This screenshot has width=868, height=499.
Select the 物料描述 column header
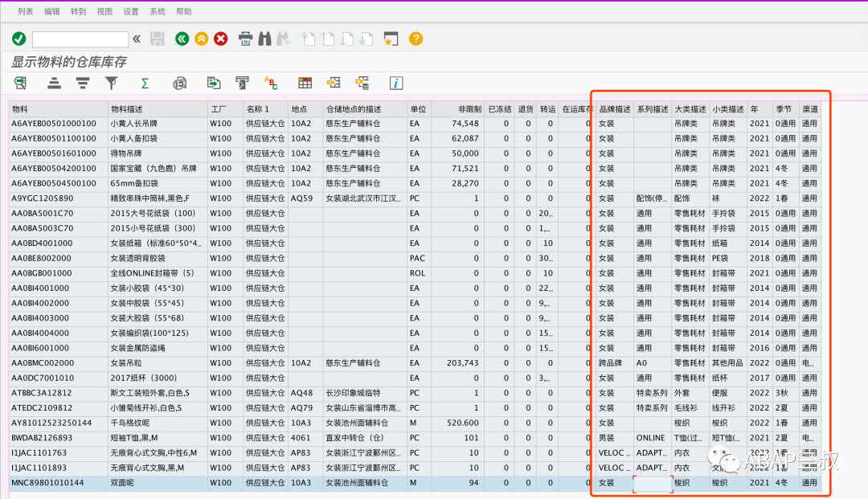[x=158, y=109]
